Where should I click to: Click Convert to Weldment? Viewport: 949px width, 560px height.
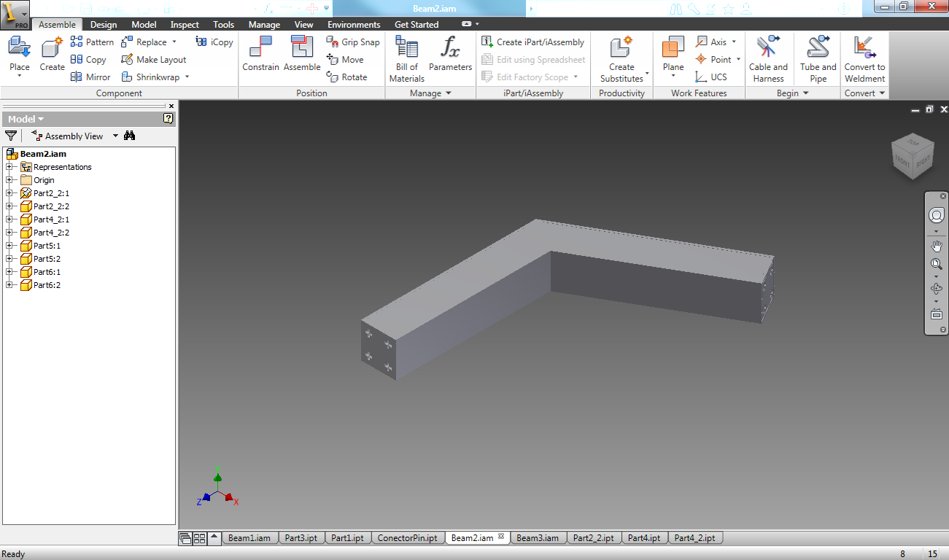click(x=865, y=58)
